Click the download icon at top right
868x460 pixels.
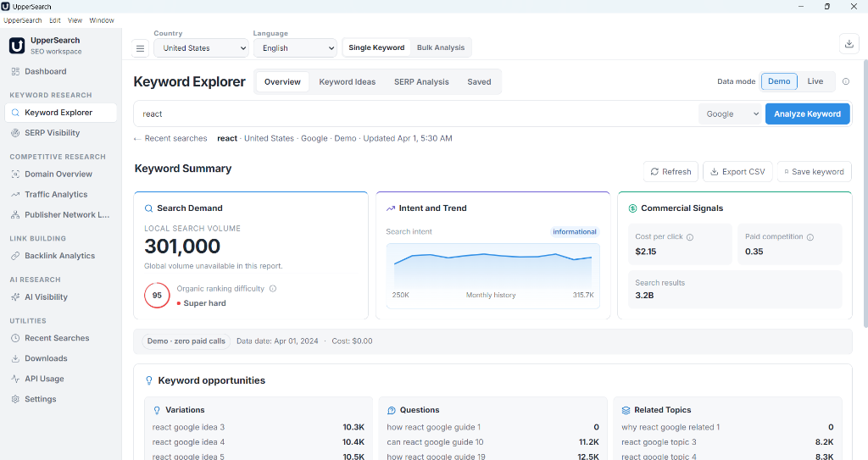tap(849, 44)
